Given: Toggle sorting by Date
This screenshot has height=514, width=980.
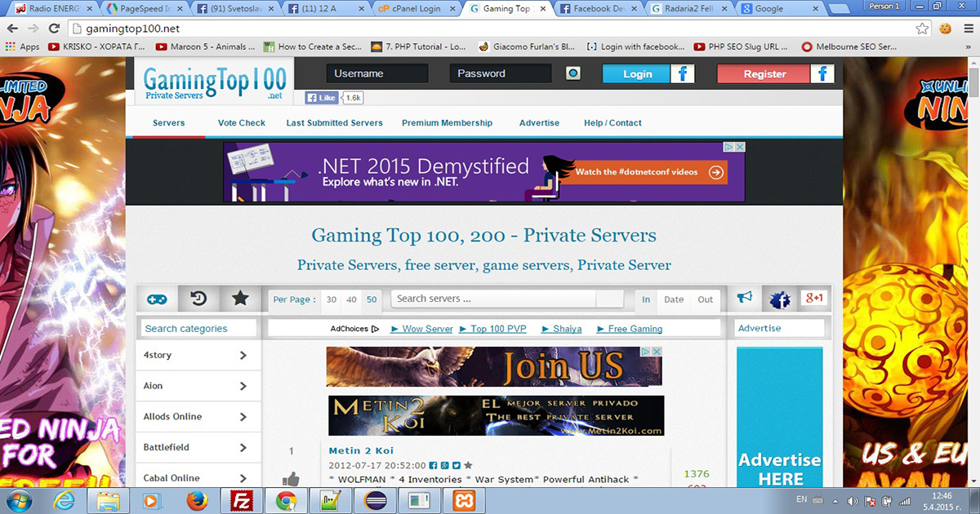Looking at the screenshot, I should [x=674, y=300].
